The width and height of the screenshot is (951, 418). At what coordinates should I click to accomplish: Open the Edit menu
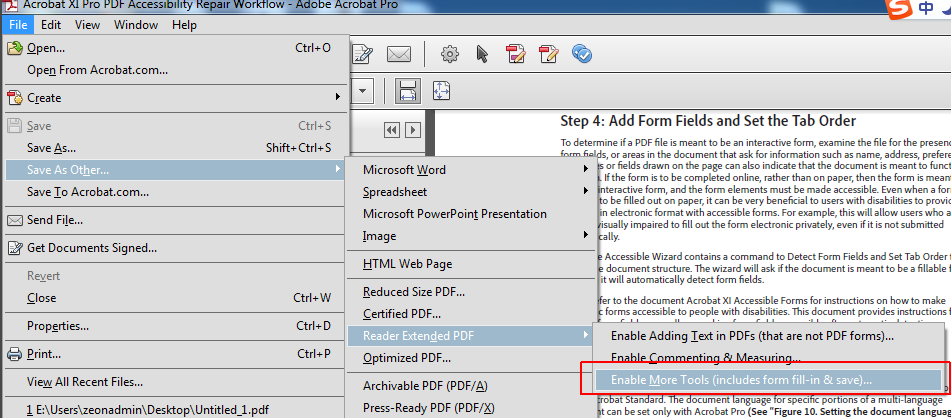pos(51,25)
